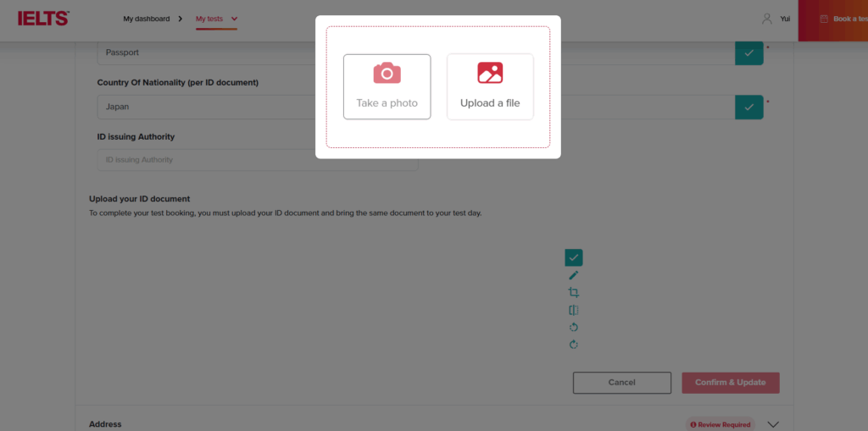This screenshot has height=431, width=868.
Task: Expand the Address section chevron
Action: tap(772, 424)
